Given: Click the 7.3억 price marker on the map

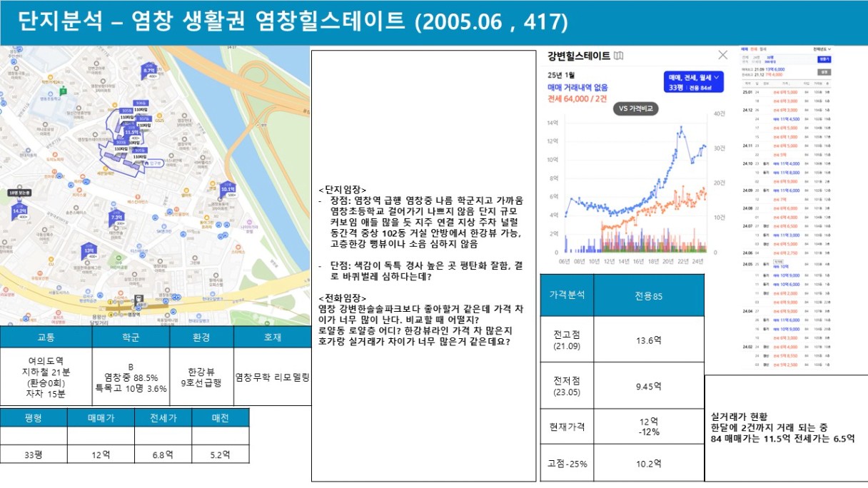Looking at the screenshot, I should click(x=116, y=217).
